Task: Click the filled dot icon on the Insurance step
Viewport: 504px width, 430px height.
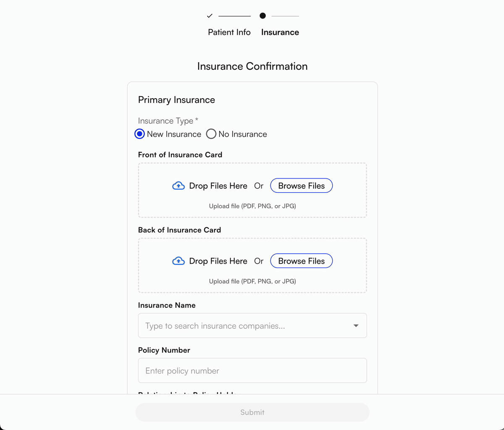Action: click(262, 16)
